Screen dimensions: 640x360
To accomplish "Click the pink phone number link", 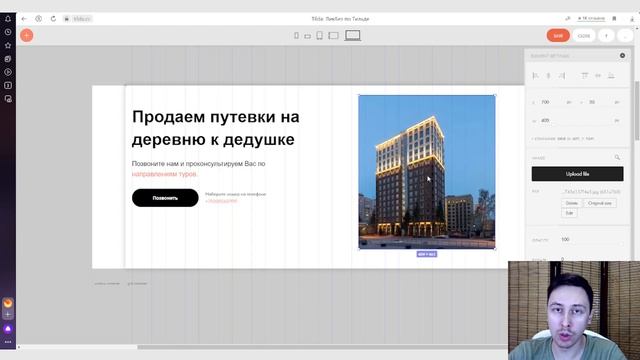I will pos(221,201).
